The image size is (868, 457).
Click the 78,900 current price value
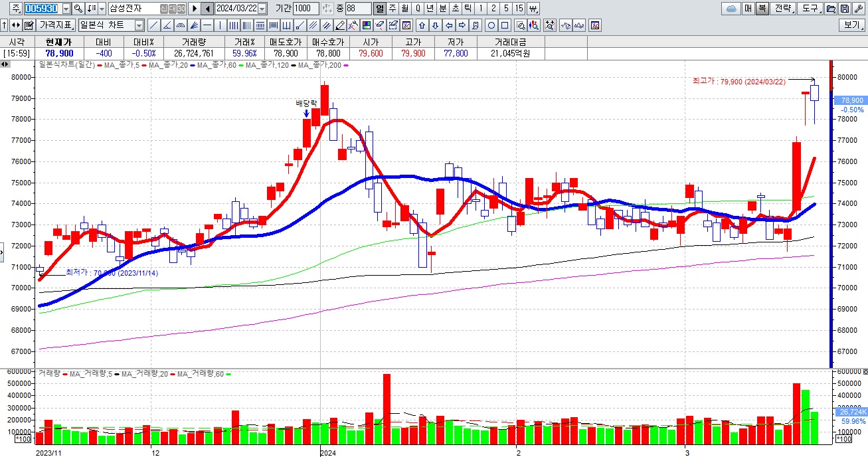[x=59, y=53]
